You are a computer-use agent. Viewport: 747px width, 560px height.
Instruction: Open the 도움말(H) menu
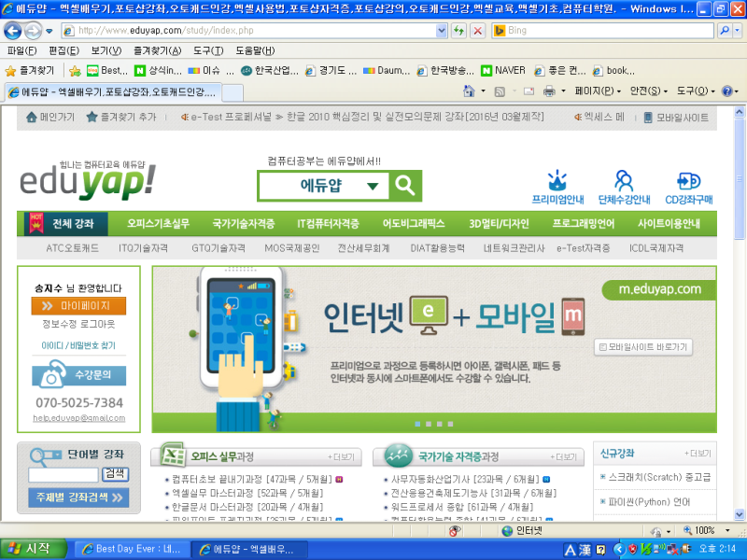click(255, 50)
